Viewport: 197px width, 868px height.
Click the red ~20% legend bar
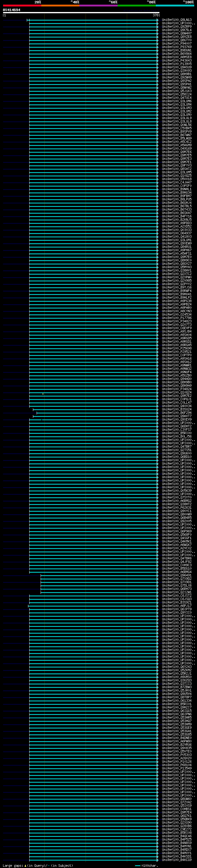tap(22, 6)
